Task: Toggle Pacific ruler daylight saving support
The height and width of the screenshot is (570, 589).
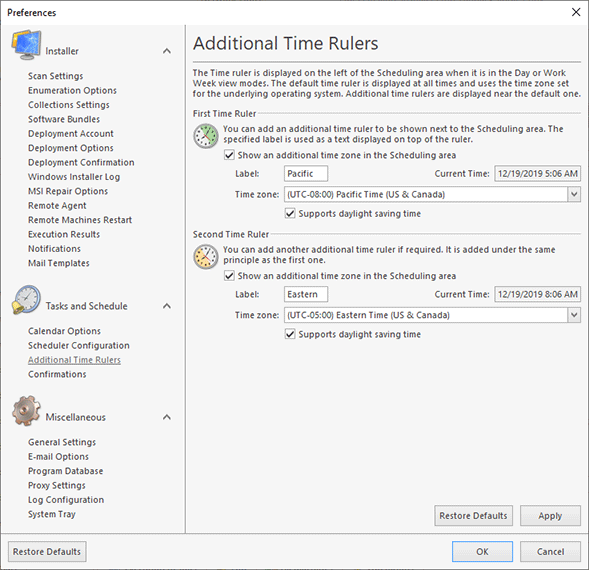Action: (290, 213)
